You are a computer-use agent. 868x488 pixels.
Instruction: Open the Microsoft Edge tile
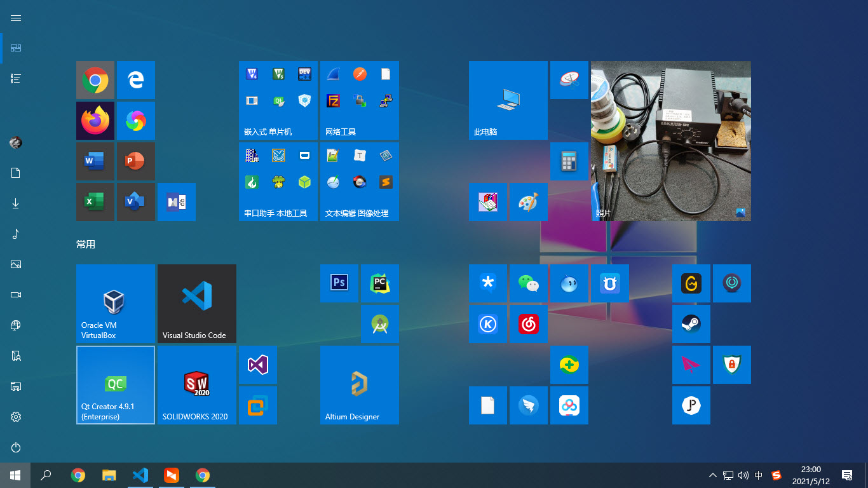pos(136,80)
